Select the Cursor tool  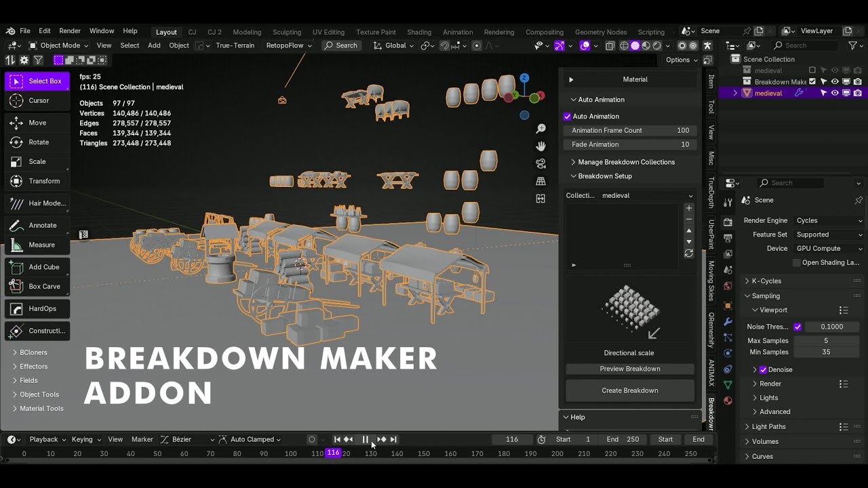click(37, 100)
